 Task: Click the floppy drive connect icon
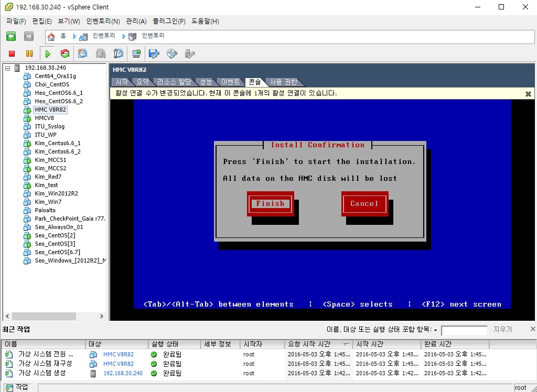154,53
